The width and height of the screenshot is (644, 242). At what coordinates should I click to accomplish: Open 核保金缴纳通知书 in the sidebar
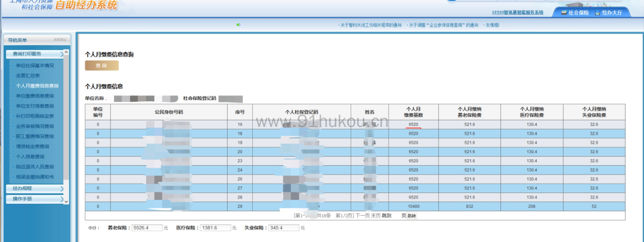click(x=35, y=177)
